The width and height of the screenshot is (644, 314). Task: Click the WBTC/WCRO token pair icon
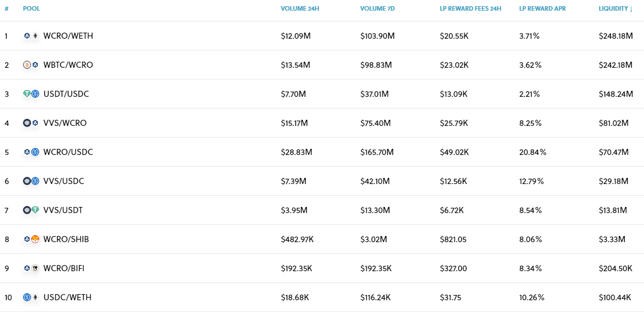31,65
